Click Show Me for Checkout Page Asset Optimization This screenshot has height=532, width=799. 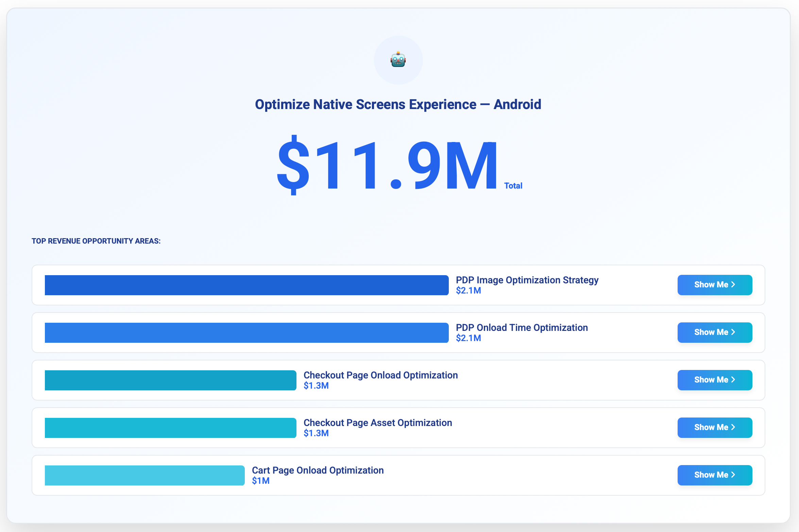point(715,427)
